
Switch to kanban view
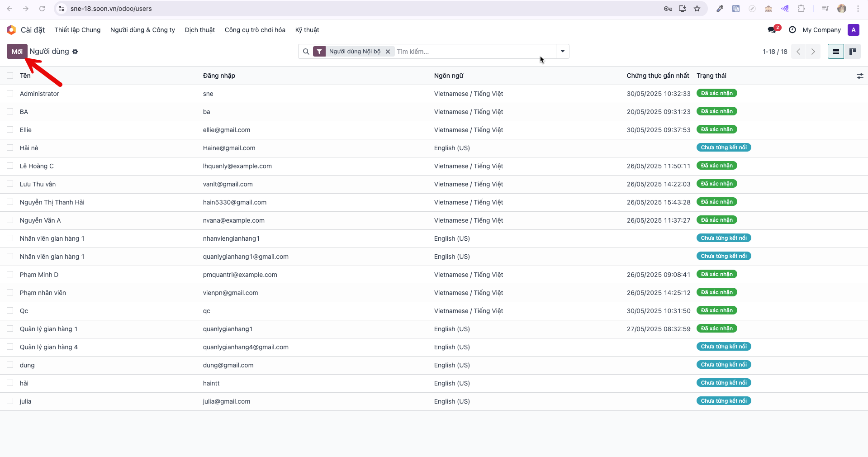coord(852,52)
